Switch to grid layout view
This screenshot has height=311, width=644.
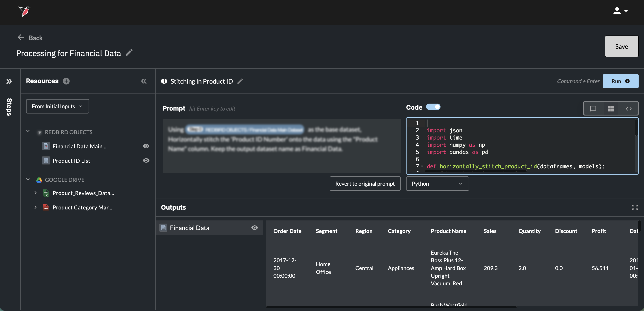point(611,109)
